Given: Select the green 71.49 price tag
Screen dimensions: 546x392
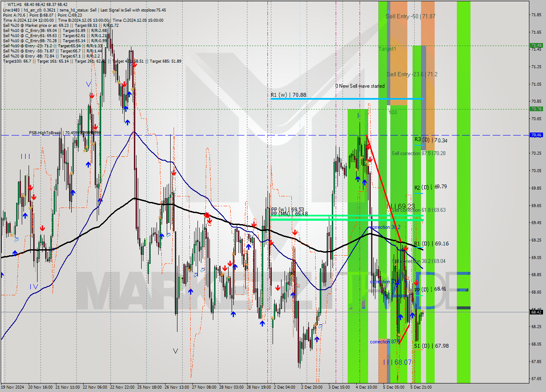Looking at the screenshot, I should tap(536, 46).
